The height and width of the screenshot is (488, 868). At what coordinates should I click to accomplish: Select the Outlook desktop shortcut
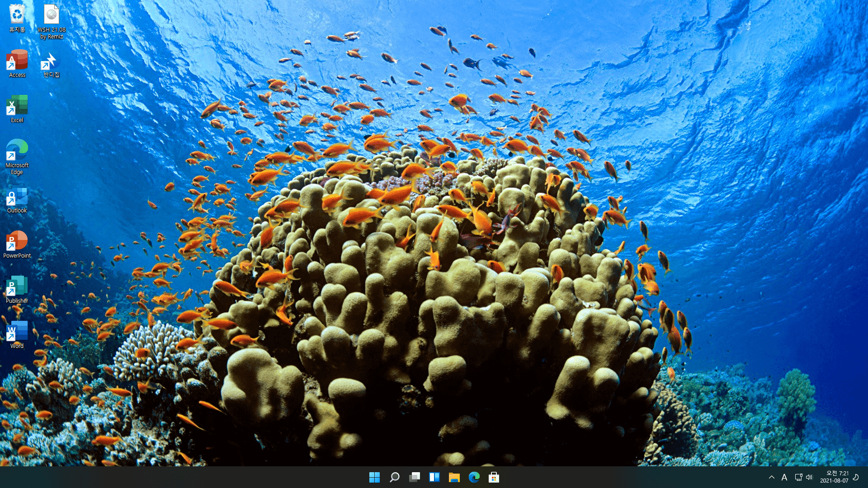[17, 199]
